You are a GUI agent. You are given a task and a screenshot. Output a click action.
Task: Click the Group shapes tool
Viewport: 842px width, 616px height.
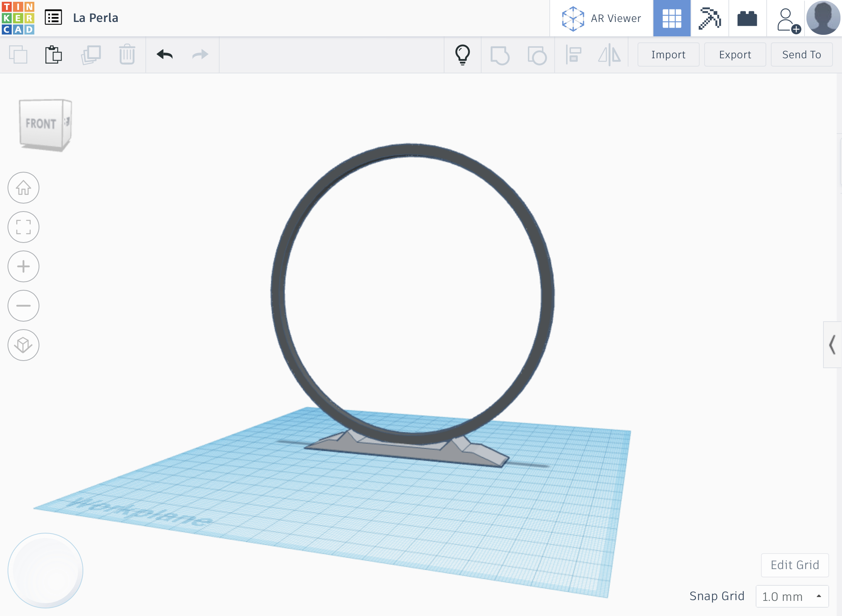click(500, 56)
